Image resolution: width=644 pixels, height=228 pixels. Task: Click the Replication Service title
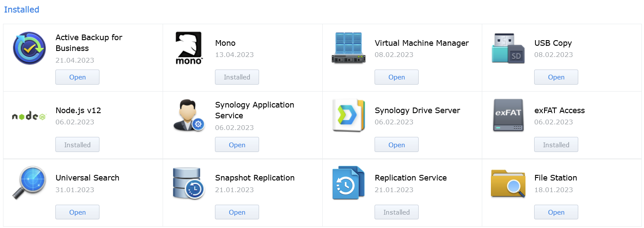click(x=411, y=178)
